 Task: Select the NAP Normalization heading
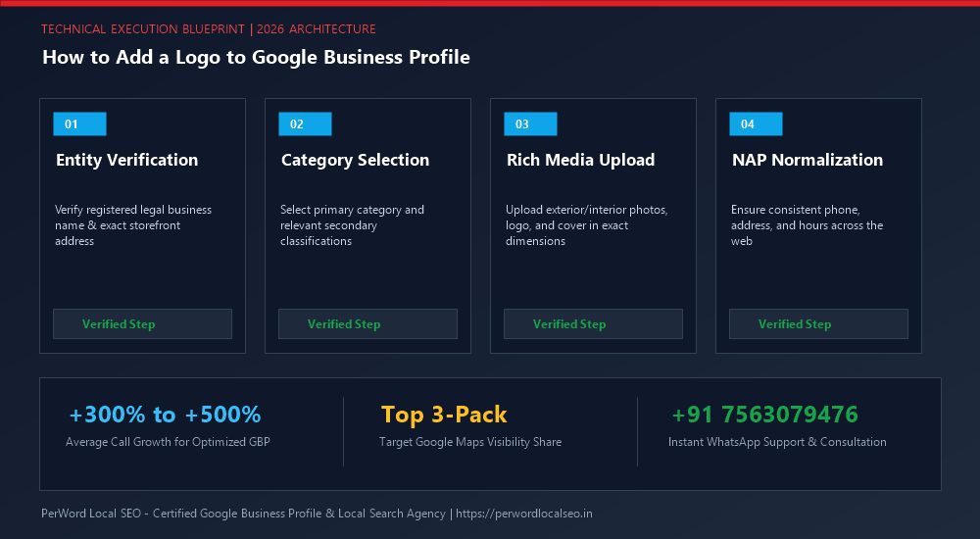tap(808, 160)
